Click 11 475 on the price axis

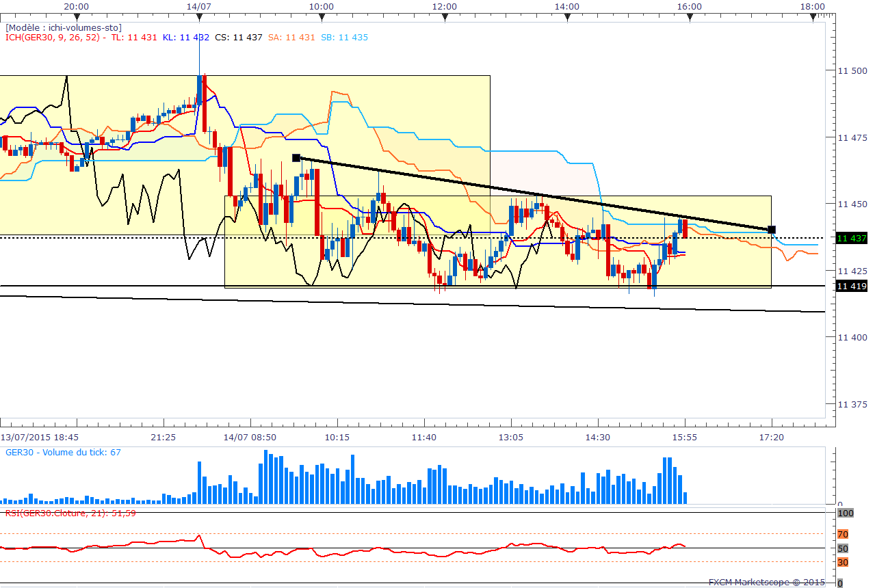852,137
